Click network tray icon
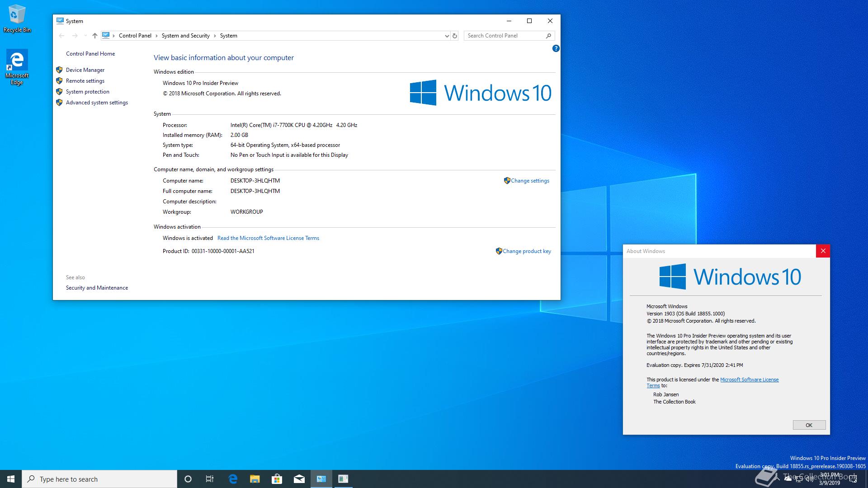The height and width of the screenshot is (488, 868). pyautogui.click(x=799, y=479)
